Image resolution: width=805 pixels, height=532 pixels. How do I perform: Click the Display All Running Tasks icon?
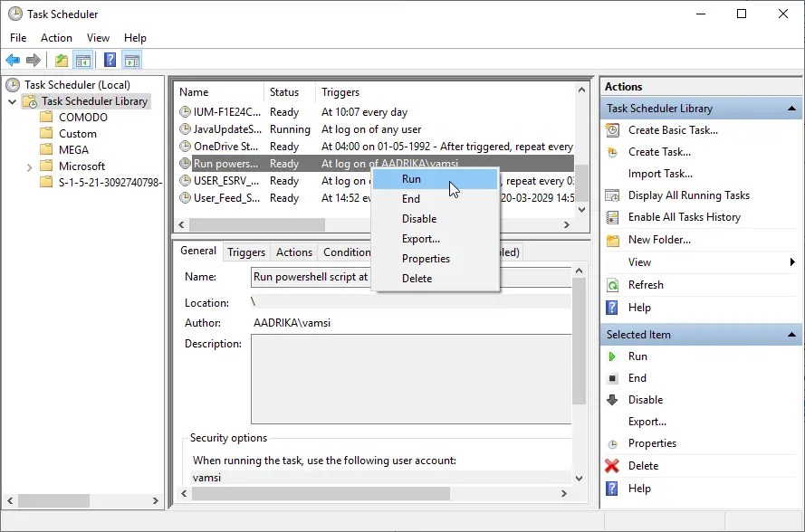coord(614,195)
